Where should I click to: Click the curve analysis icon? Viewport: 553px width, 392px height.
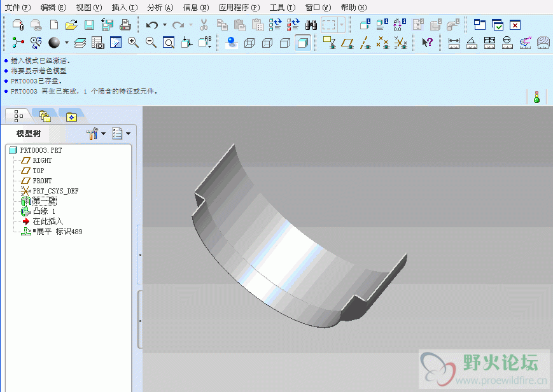click(525, 43)
